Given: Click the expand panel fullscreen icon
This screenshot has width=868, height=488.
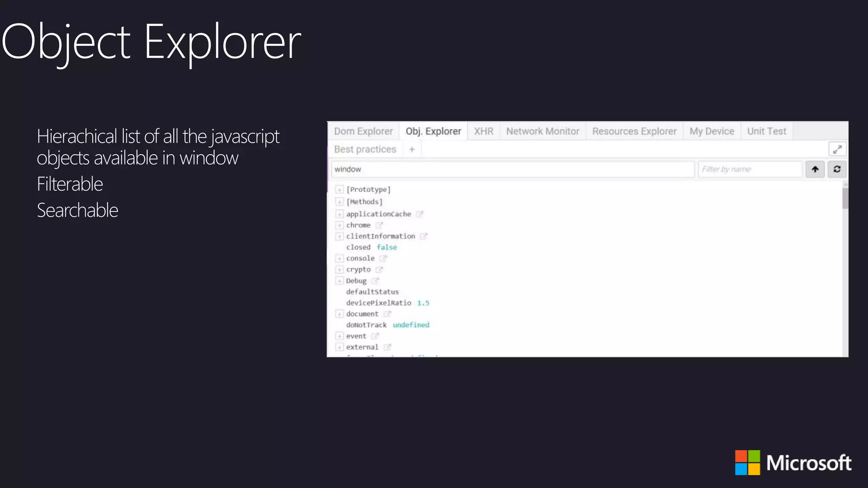Looking at the screenshot, I should [x=837, y=149].
